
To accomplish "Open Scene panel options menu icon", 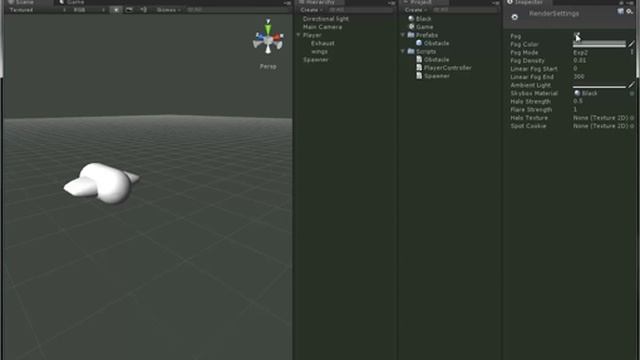I will tap(287, 3).
